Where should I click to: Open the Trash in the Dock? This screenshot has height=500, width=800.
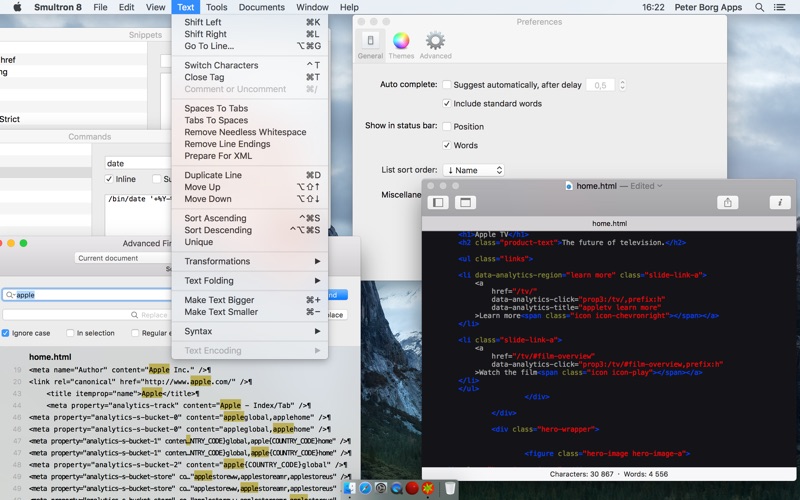pyautogui.click(x=449, y=489)
